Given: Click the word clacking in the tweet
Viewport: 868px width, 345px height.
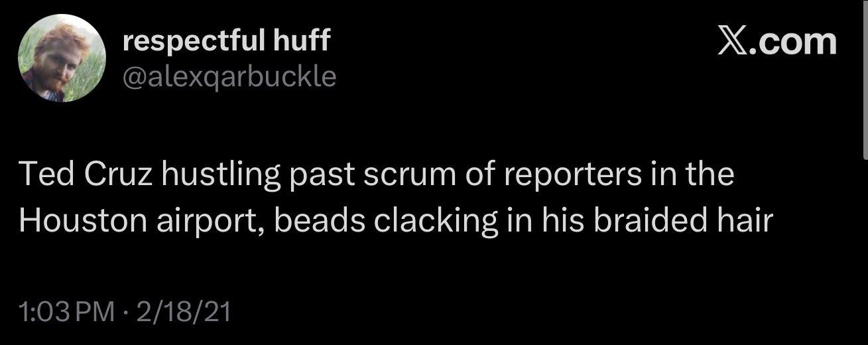Looking at the screenshot, I should coord(435,222).
